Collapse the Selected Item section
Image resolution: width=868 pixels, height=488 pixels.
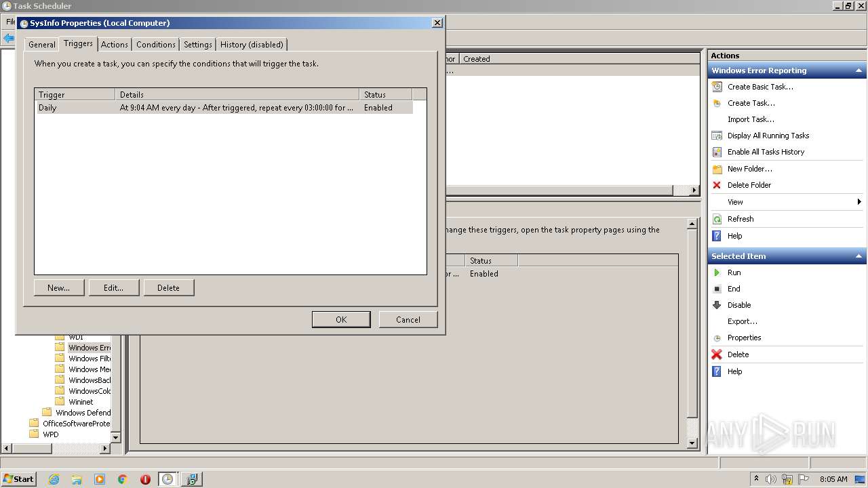[859, 256]
